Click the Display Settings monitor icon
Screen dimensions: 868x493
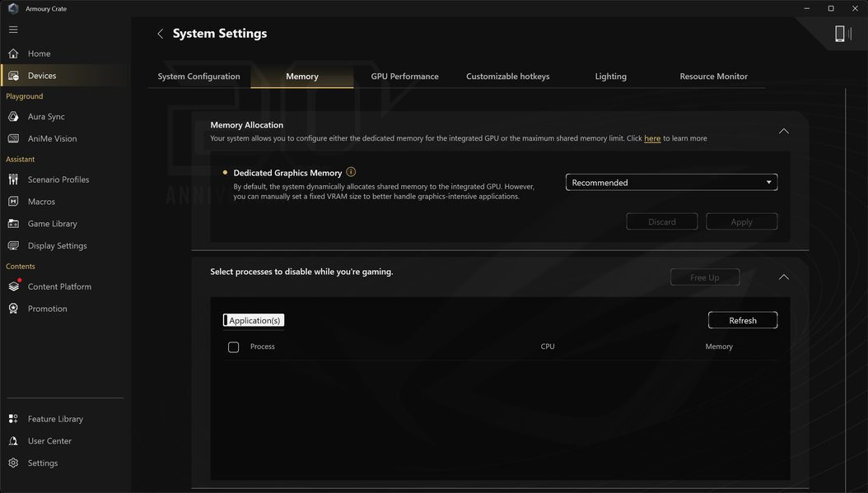click(13, 246)
